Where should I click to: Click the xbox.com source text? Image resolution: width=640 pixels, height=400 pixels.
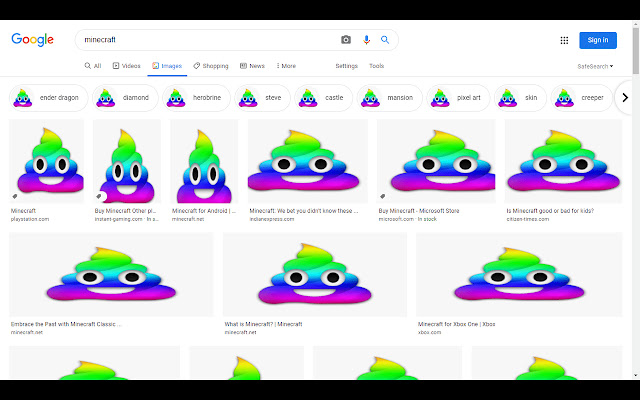click(x=429, y=332)
